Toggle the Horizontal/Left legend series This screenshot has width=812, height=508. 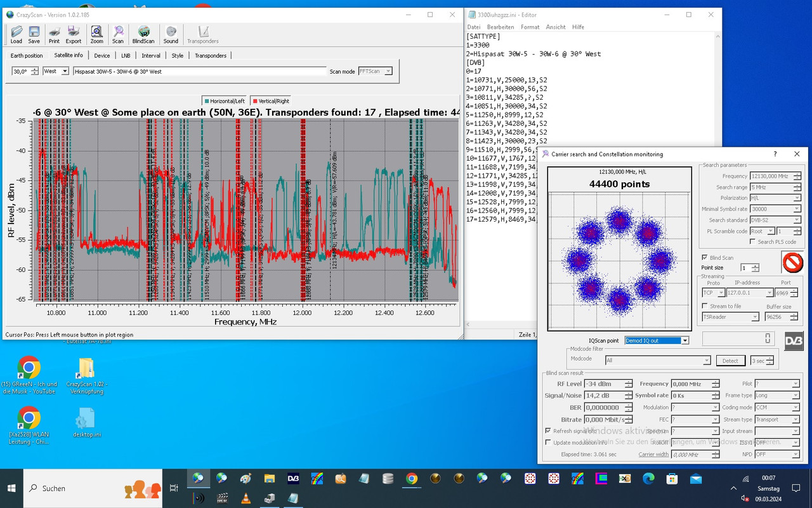(224, 101)
